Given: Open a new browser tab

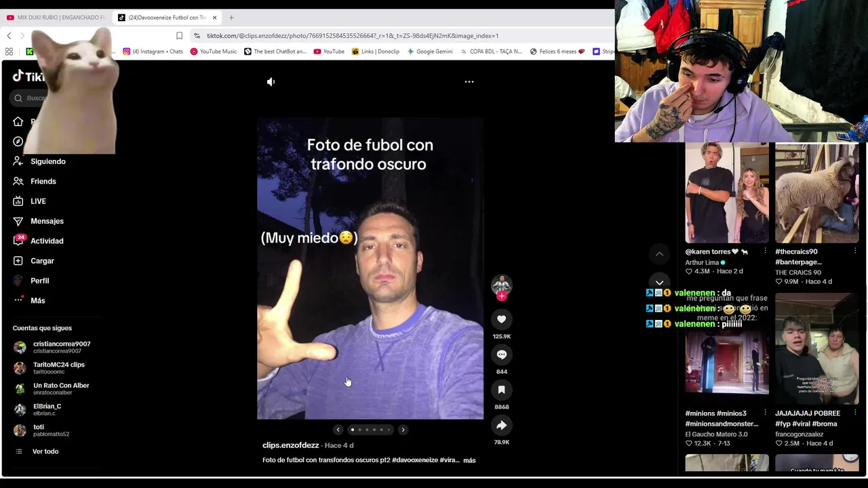Looking at the screenshot, I should click(x=231, y=18).
